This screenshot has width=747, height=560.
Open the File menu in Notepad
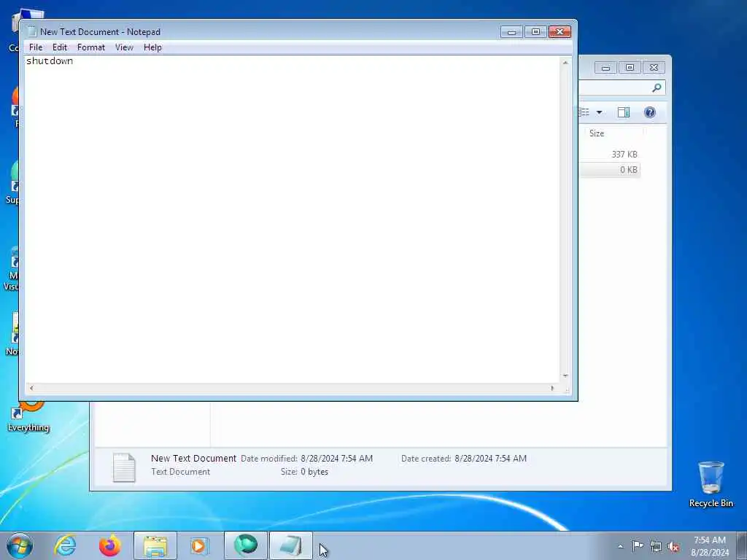pos(35,47)
